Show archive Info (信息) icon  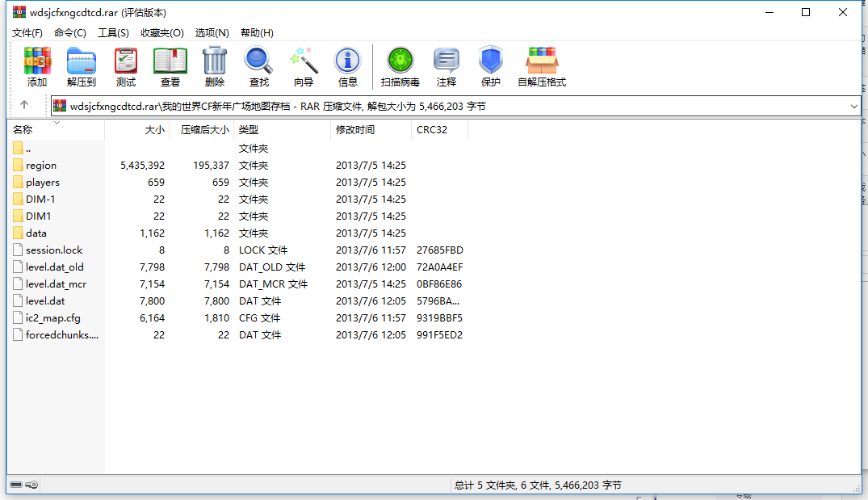[x=348, y=61]
